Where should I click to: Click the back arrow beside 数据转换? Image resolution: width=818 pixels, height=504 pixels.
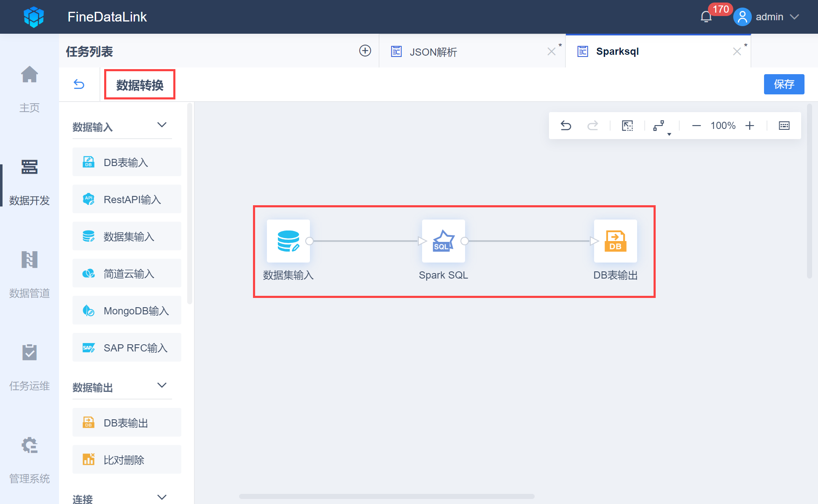[79, 84]
